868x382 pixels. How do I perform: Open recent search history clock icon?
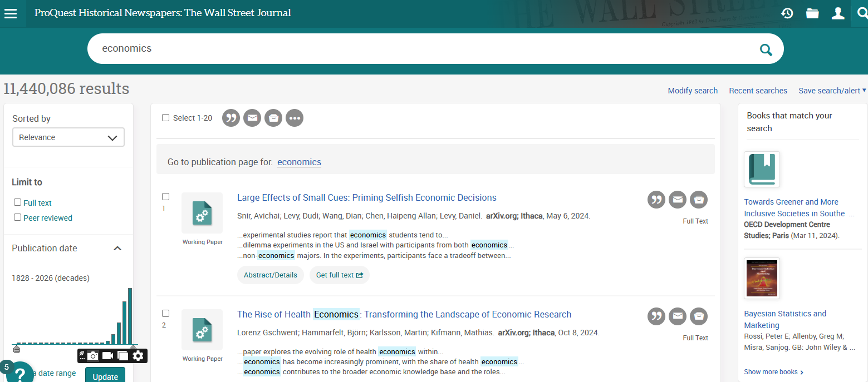coord(787,13)
